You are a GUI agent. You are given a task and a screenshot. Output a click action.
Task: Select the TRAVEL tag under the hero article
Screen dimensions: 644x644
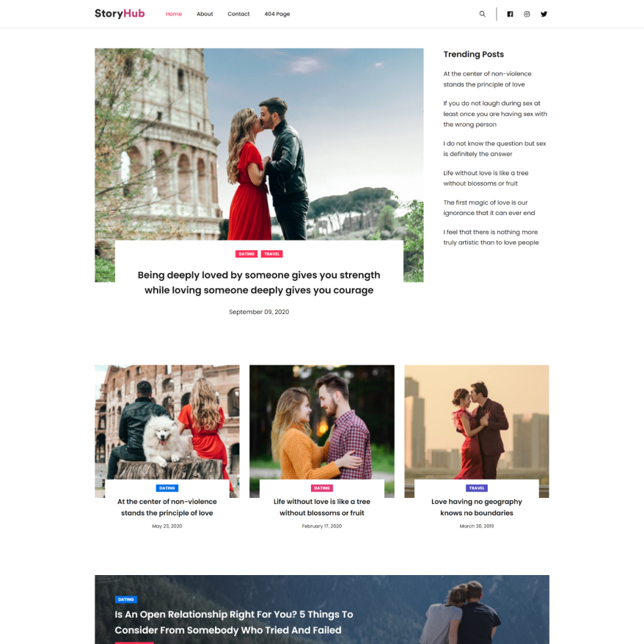272,254
